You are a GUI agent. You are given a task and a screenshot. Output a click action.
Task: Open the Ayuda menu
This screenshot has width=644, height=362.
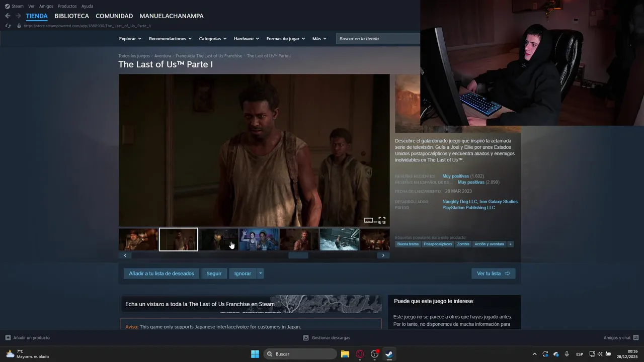pyautogui.click(x=87, y=6)
